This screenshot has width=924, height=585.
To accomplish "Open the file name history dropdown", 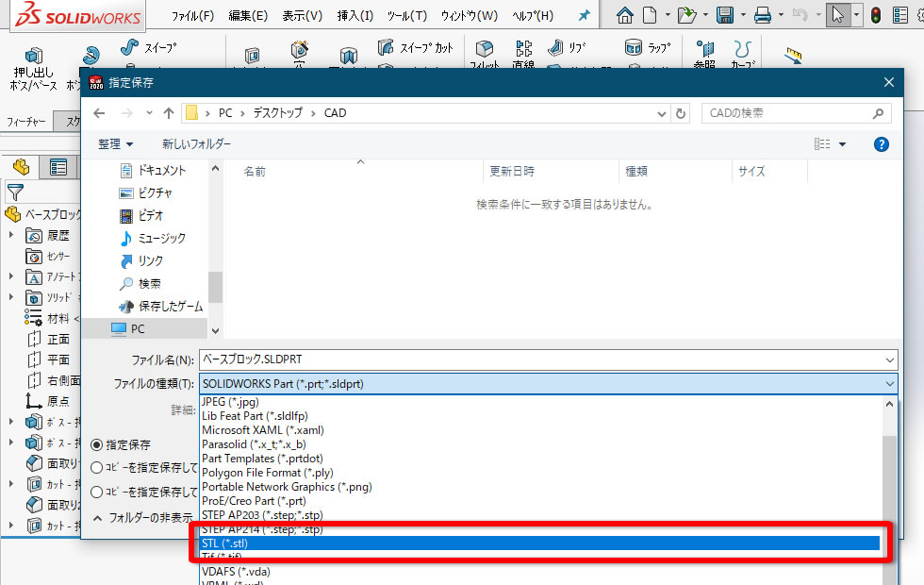I will click(x=889, y=359).
